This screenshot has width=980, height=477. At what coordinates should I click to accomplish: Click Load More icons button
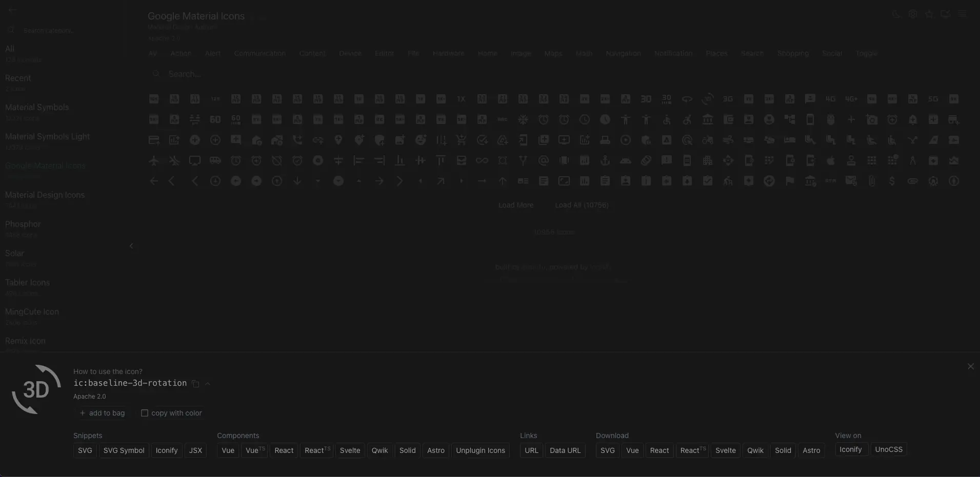516,205
